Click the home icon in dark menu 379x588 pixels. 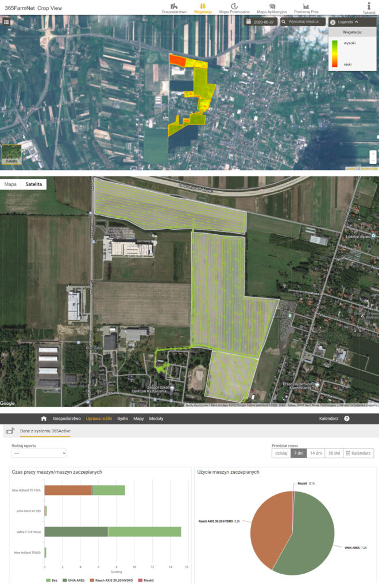[x=44, y=419]
